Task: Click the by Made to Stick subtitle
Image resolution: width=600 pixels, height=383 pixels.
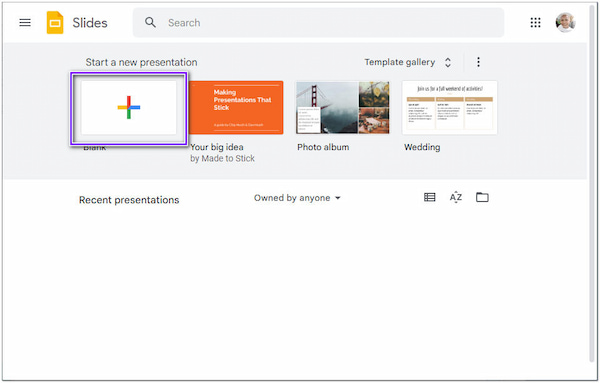Action: click(x=222, y=158)
